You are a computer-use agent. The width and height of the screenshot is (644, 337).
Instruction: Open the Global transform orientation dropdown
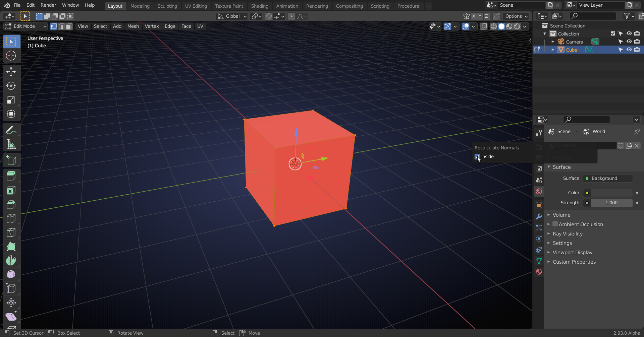[x=231, y=16]
